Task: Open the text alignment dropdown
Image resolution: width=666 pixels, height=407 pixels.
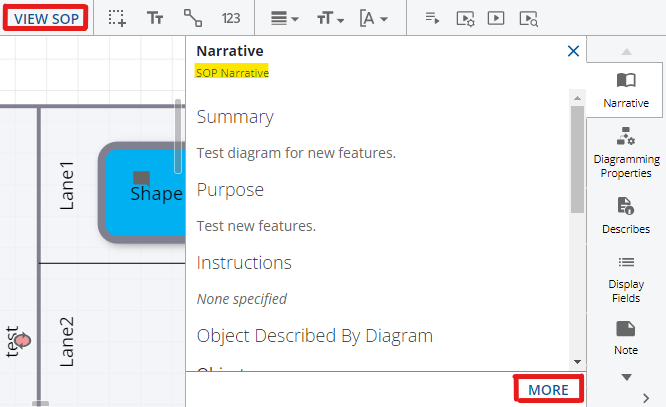Action: pos(284,18)
